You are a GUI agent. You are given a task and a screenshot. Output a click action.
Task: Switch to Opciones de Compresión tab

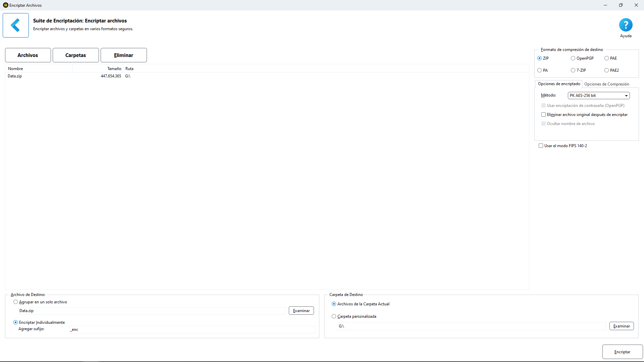[606, 84]
